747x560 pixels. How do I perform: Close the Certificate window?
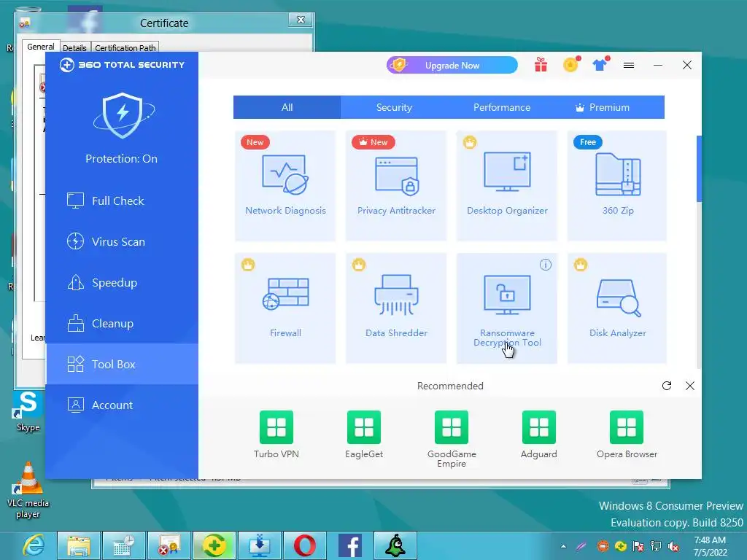pyautogui.click(x=301, y=20)
